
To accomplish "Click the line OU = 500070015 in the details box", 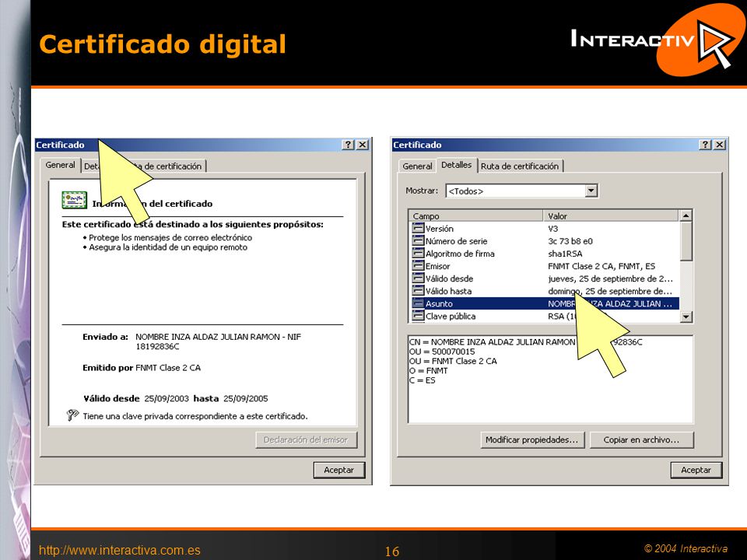I will (442, 352).
